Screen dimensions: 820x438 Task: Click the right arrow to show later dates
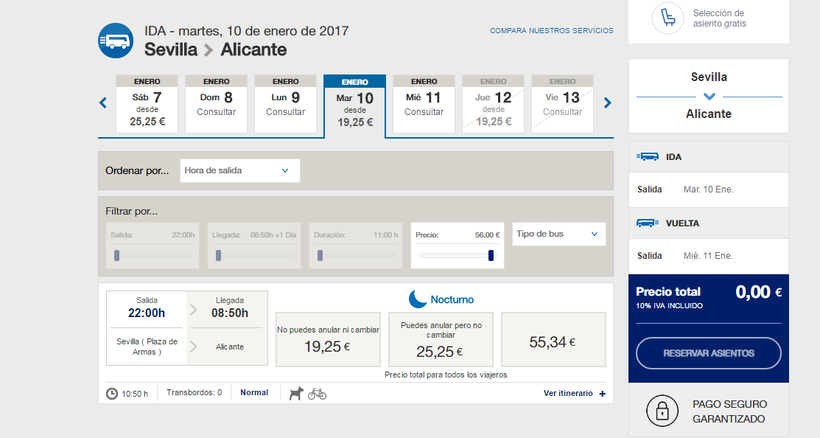click(607, 102)
